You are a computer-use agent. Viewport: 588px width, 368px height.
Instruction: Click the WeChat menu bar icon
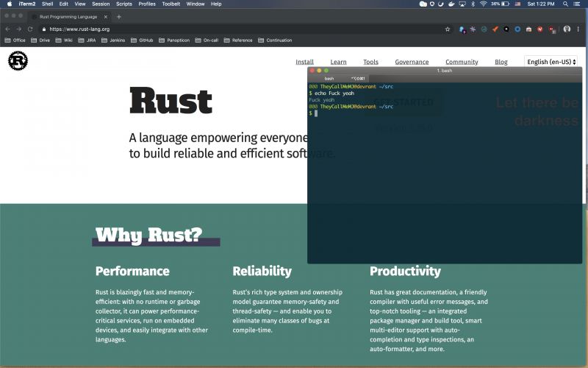[423, 4]
